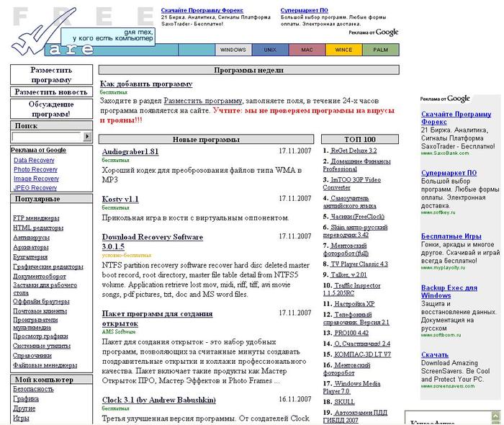Viewport: 504px width, 425px height.
Task: Open "Справочники" category link
Action: pyautogui.click(x=32, y=355)
